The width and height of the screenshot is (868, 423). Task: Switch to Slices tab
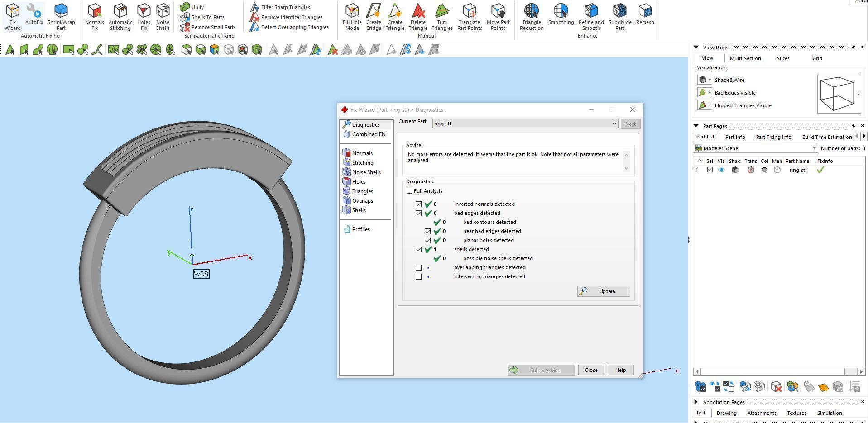783,58
